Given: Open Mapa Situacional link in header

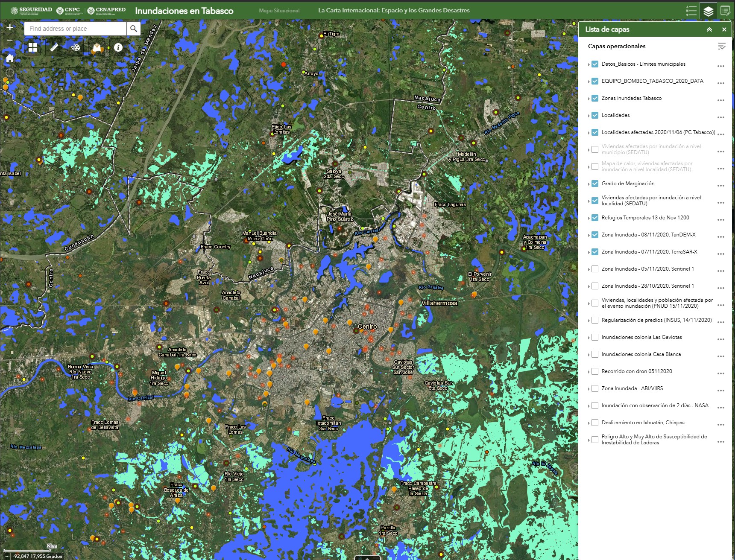Looking at the screenshot, I should pos(279,11).
